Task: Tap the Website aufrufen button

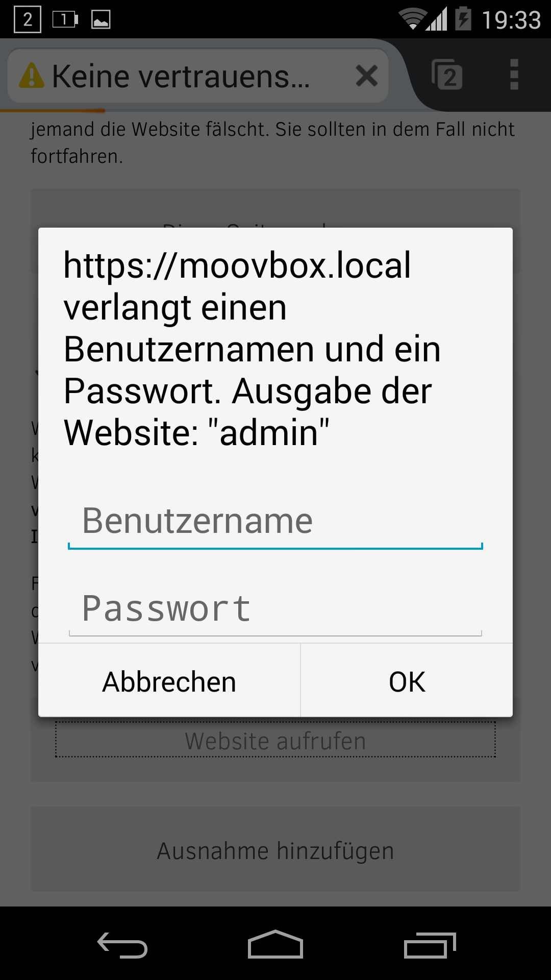Action: tap(275, 741)
